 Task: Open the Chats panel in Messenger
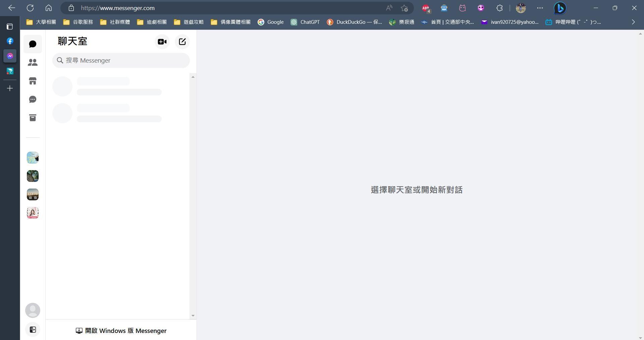tap(33, 44)
